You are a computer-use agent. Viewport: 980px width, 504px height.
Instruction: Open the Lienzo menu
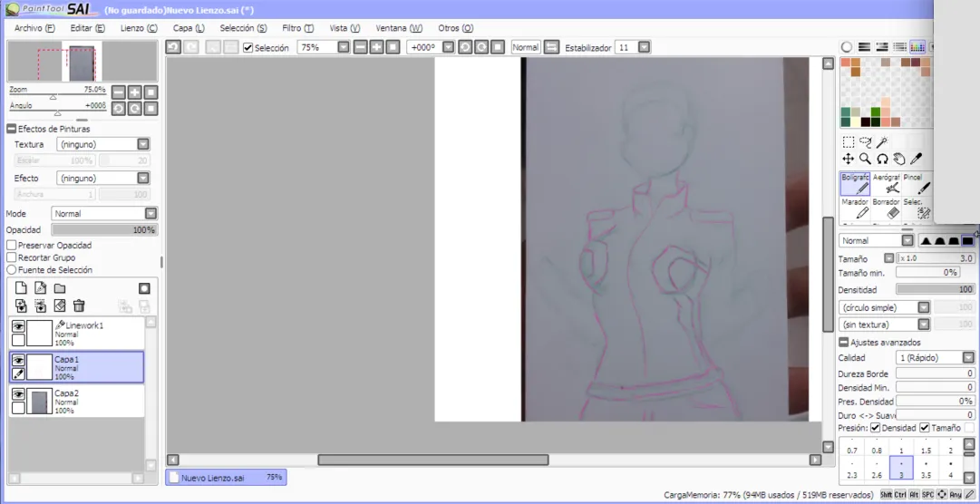139,28
